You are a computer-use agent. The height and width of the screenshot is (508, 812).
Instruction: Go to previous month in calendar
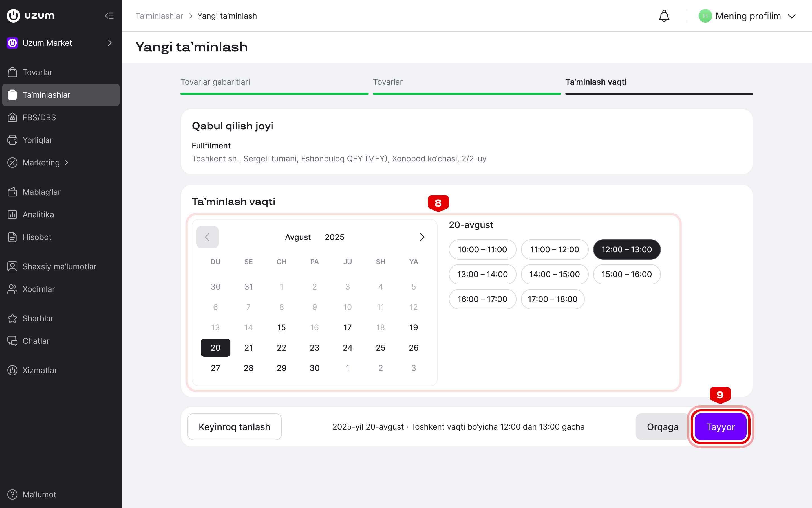pyautogui.click(x=207, y=237)
